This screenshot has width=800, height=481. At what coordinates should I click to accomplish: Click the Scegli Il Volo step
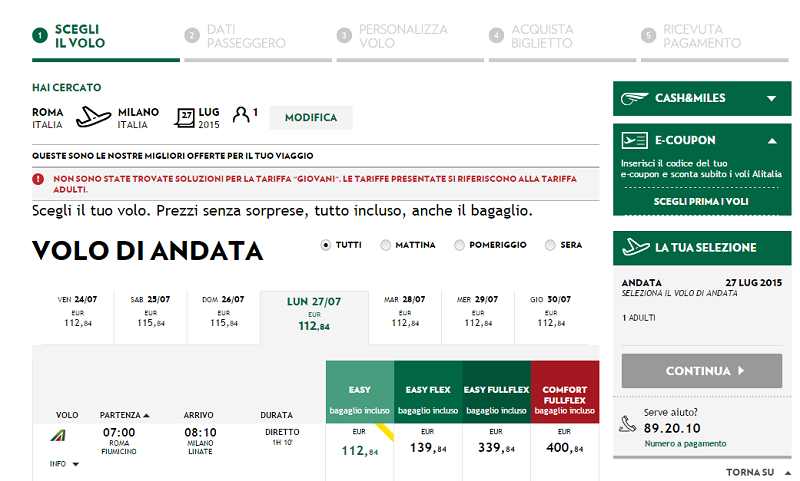(x=80, y=36)
